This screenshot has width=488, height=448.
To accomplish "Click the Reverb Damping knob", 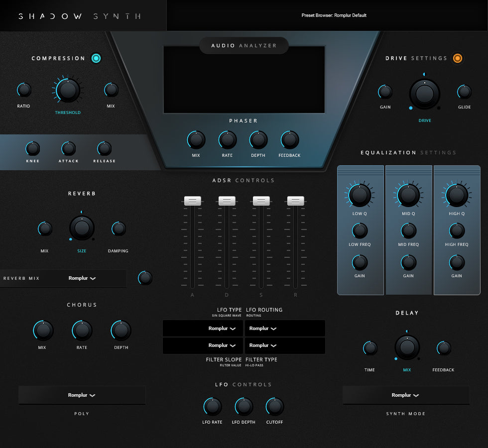I will (119, 229).
